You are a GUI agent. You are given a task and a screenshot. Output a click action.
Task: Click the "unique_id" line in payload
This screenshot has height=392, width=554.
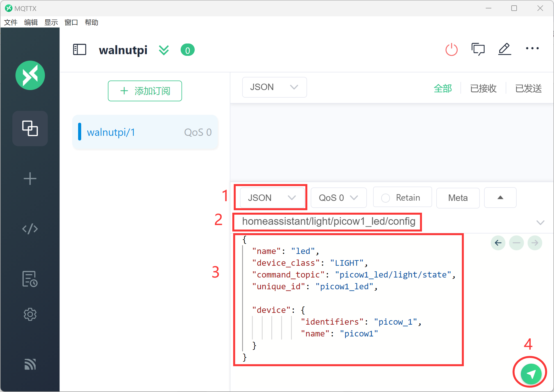[315, 286]
